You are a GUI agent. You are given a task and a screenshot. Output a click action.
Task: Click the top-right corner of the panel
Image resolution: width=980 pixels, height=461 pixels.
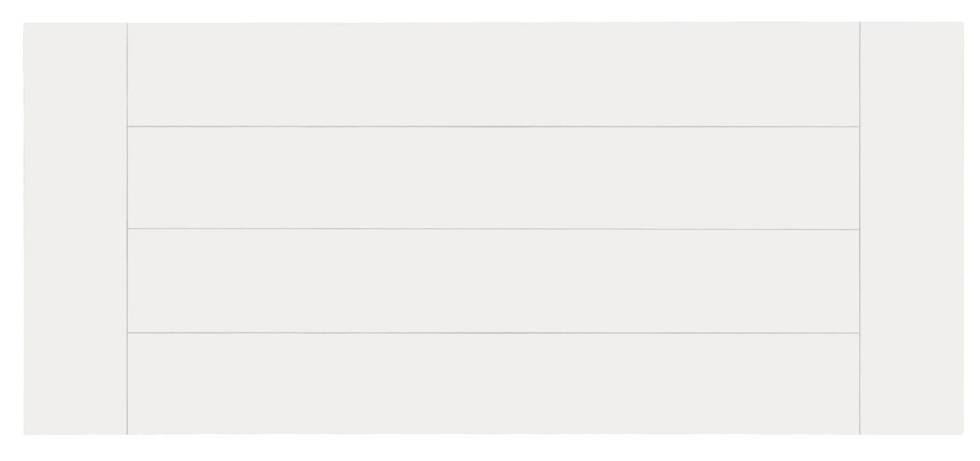pos(962,24)
